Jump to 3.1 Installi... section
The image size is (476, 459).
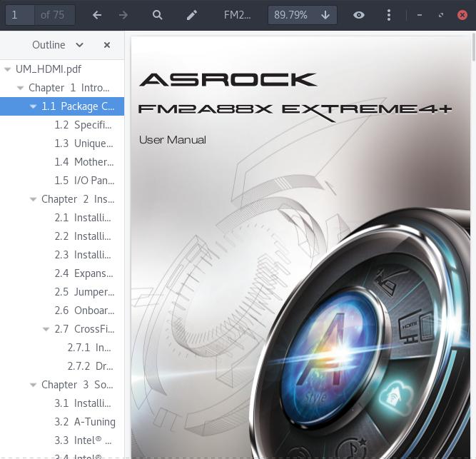[x=83, y=403]
